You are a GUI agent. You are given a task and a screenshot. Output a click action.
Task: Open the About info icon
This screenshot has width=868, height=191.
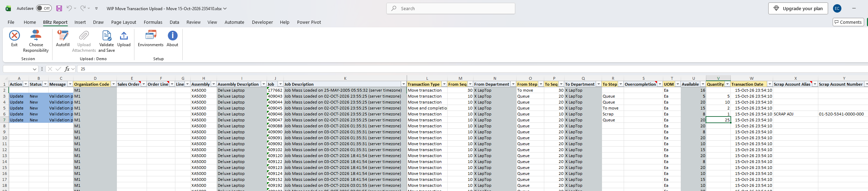(173, 35)
